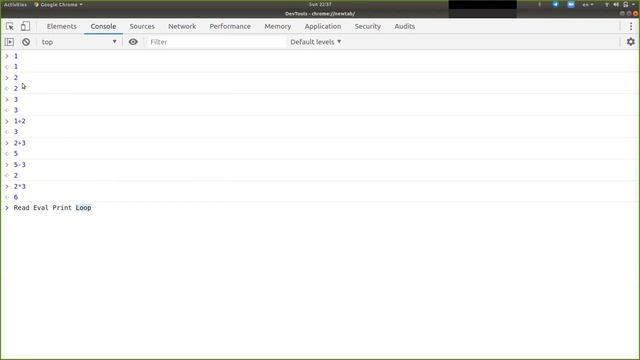Focus the console Filter input
This screenshot has height=360, width=640.
click(217, 42)
